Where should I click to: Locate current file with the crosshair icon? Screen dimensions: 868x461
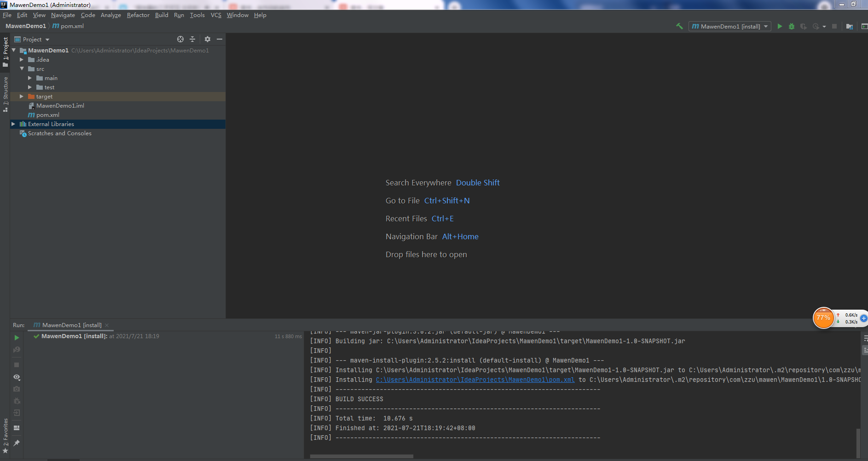(x=180, y=39)
